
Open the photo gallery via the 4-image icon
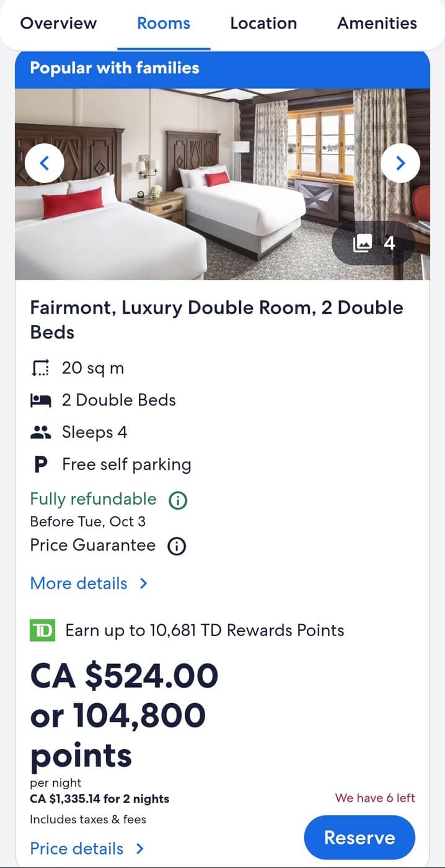tap(373, 243)
